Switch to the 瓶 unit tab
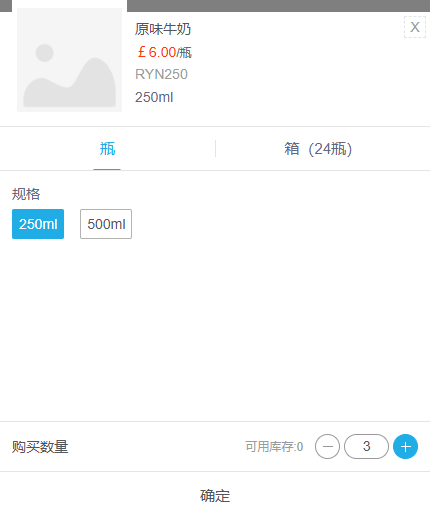Screen dimensions: 430x520 point(107,149)
